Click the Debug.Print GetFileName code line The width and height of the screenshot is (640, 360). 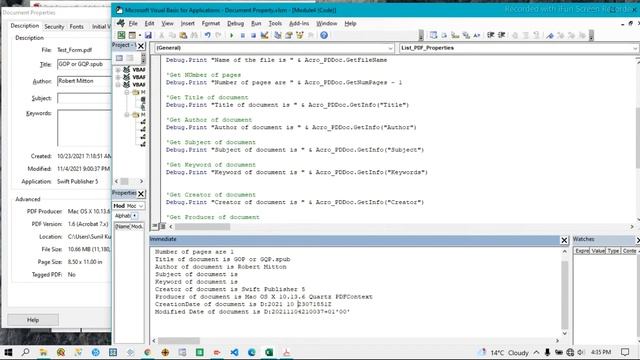(x=276, y=60)
